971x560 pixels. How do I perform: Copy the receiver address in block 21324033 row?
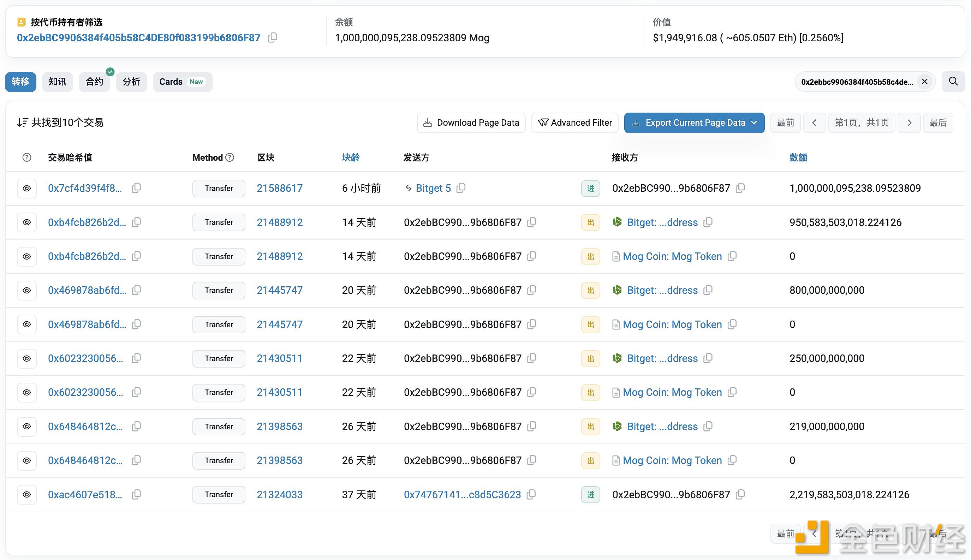[740, 494]
